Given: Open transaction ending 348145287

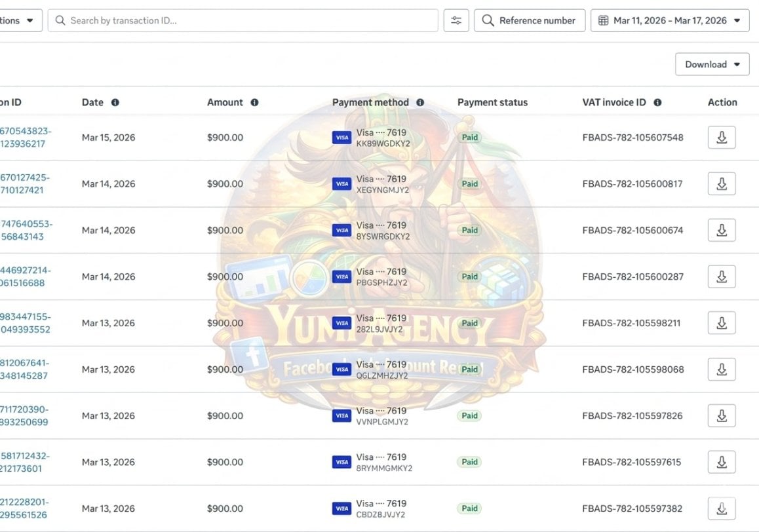Looking at the screenshot, I should pyautogui.click(x=24, y=370).
